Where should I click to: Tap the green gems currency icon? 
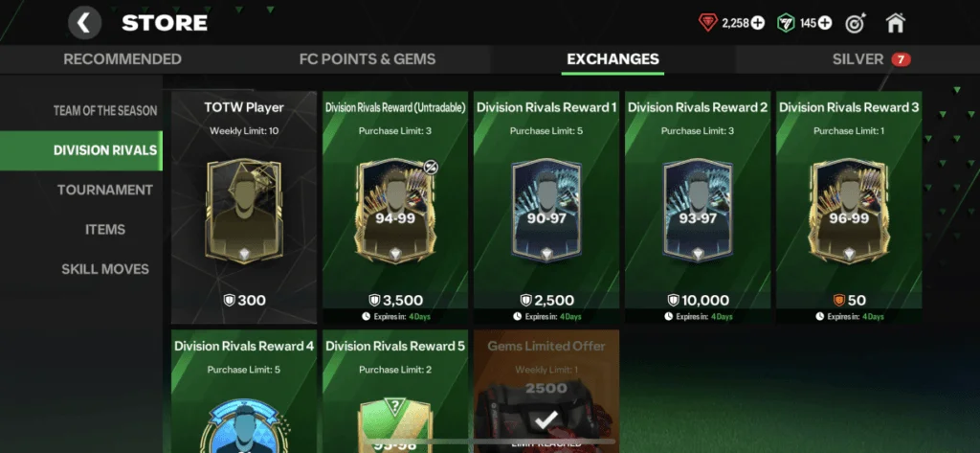pos(786,23)
